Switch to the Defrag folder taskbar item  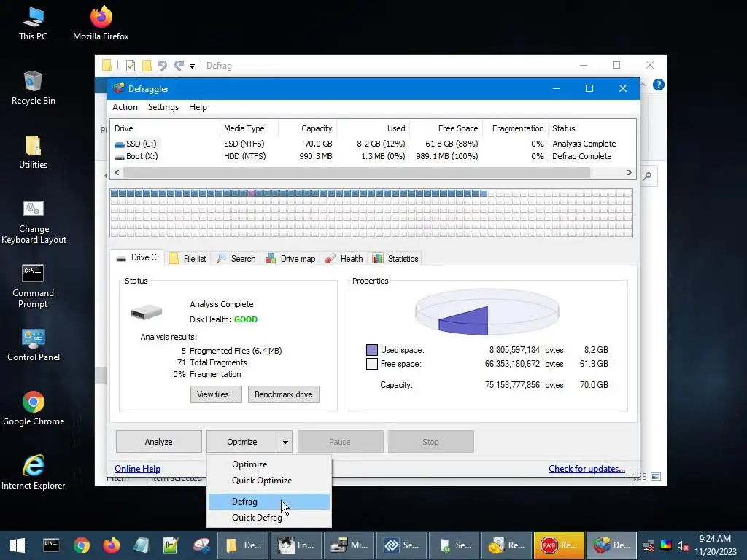(244, 545)
